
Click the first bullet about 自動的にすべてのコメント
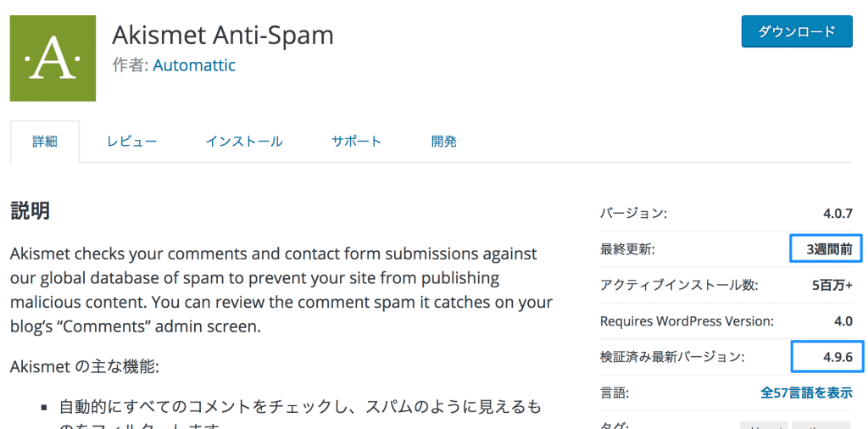click(x=299, y=408)
